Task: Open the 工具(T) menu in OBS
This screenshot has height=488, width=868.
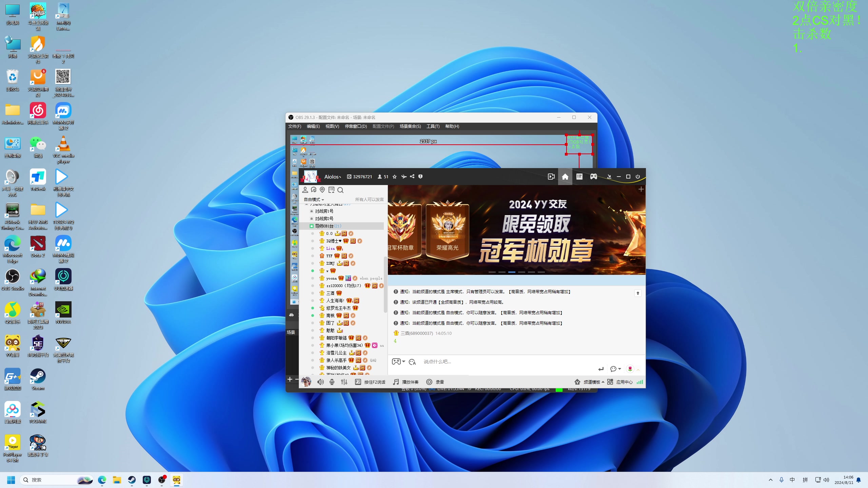Action: 433,126
